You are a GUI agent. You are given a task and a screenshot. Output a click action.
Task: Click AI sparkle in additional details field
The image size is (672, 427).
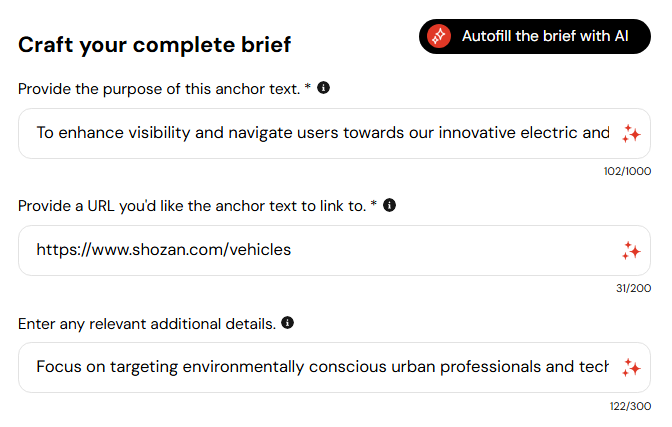(631, 367)
